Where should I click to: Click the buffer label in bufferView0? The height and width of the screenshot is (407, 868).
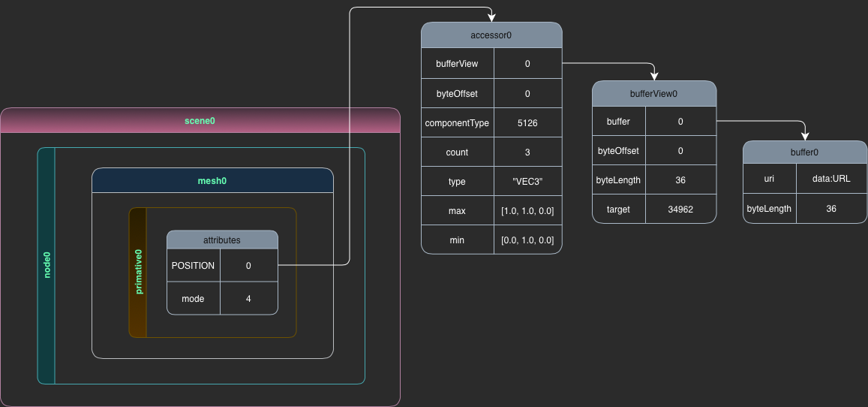click(618, 121)
